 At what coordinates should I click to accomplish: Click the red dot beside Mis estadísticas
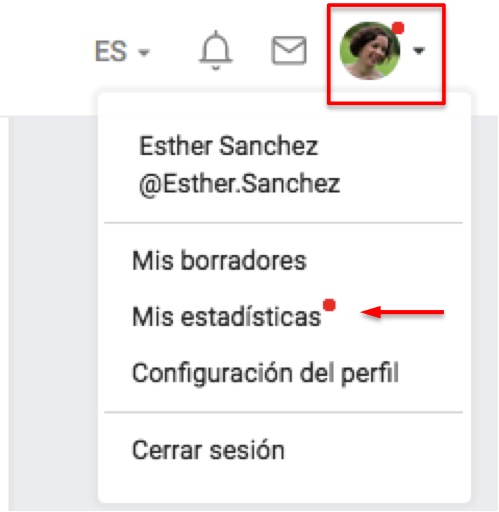[329, 305]
